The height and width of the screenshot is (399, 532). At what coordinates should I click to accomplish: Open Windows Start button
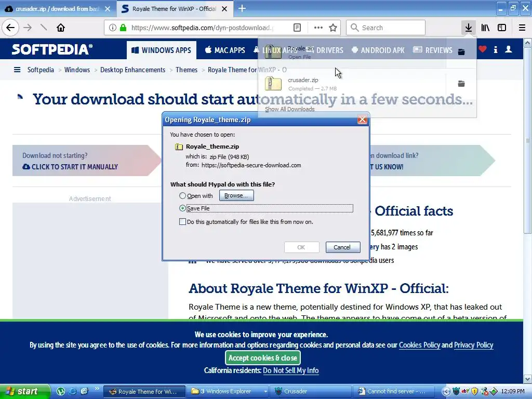pyautogui.click(x=24, y=392)
